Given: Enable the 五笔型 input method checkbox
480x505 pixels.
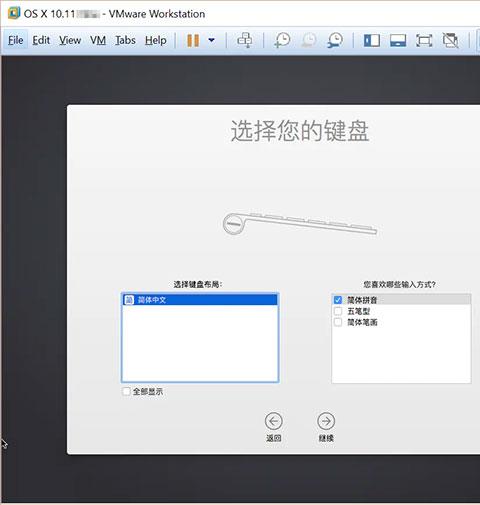Looking at the screenshot, I should point(338,311).
